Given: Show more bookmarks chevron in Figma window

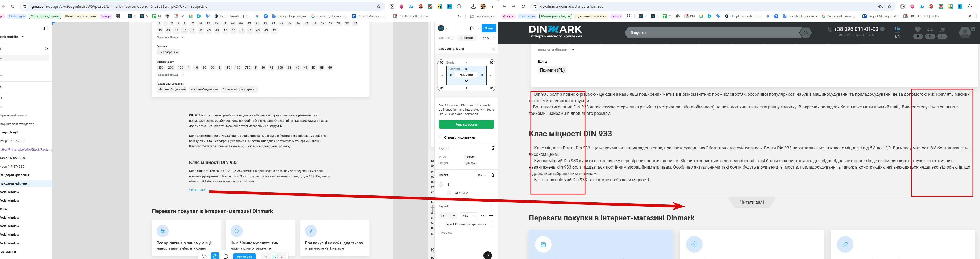Looking at the screenshot, I should 460,16.
